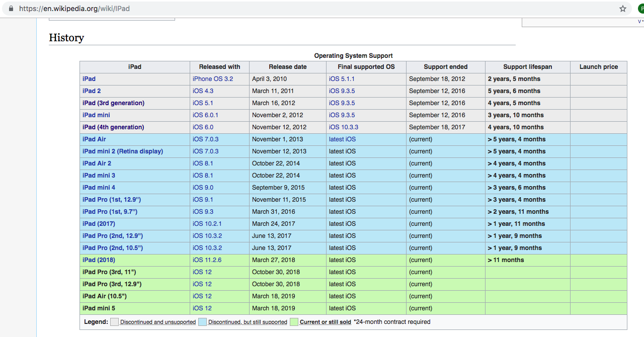This screenshot has height=337, width=644.
Task: Open the iPad Air link
Action: [x=94, y=139]
